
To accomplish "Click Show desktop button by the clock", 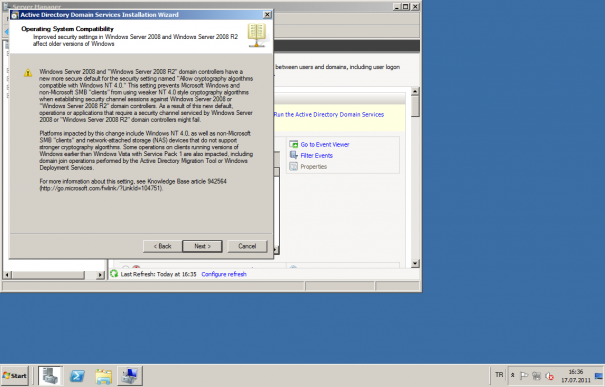I will [x=599, y=376].
